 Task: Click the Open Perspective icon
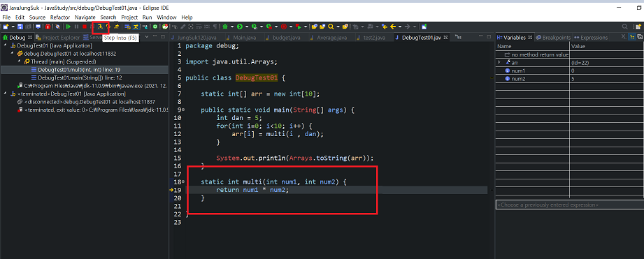coord(638,27)
